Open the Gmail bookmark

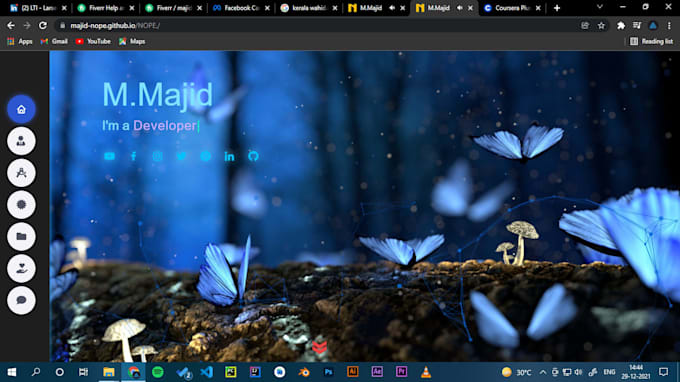click(x=54, y=41)
